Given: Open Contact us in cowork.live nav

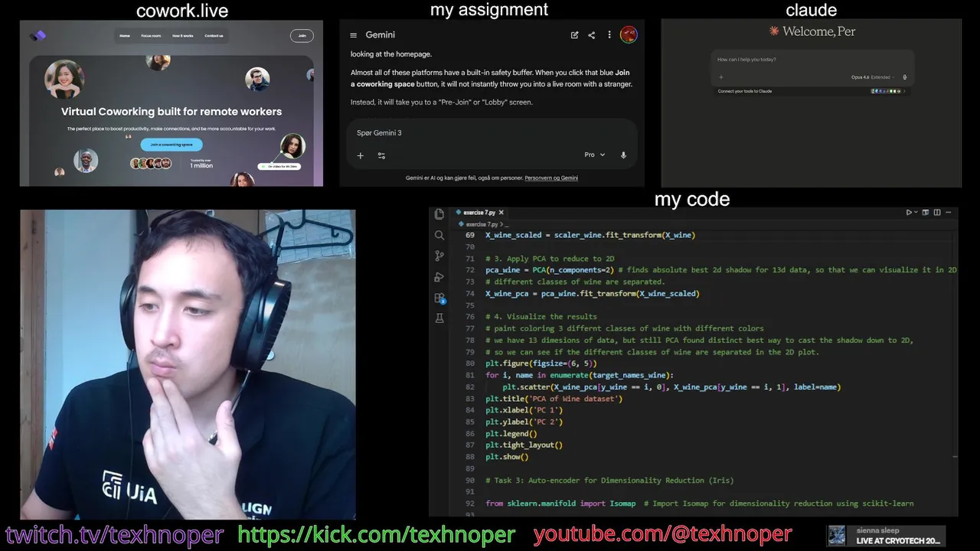Looking at the screenshot, I should [x=214, y=36].
